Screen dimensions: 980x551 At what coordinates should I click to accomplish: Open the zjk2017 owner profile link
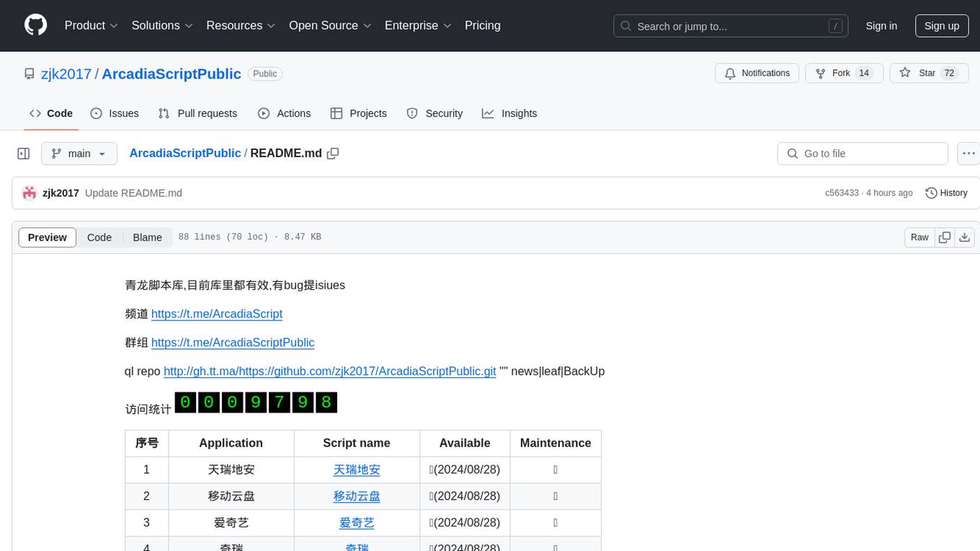click(x=66, y=74)
